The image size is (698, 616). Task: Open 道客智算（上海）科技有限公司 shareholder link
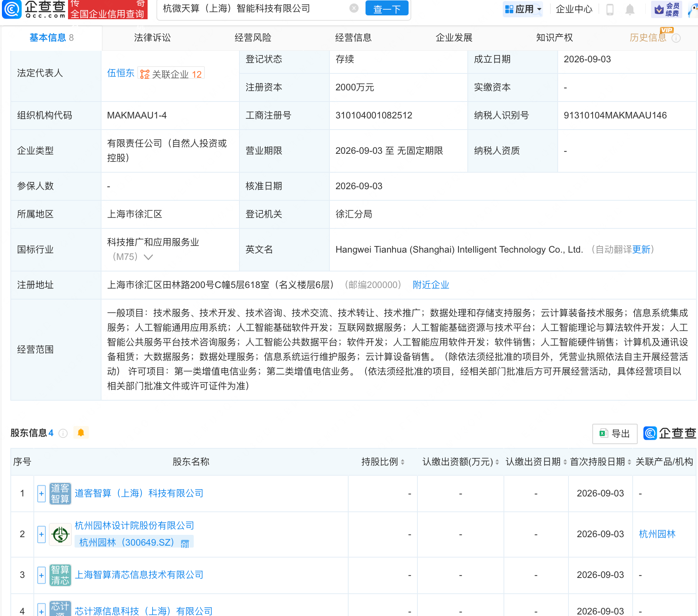tap(139, 493)
